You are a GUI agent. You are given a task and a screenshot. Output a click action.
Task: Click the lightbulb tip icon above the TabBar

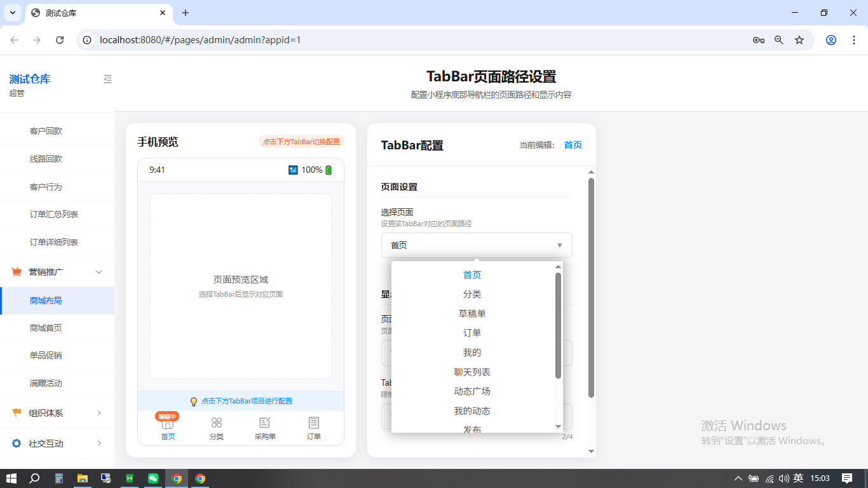click(x=194, y=401)
